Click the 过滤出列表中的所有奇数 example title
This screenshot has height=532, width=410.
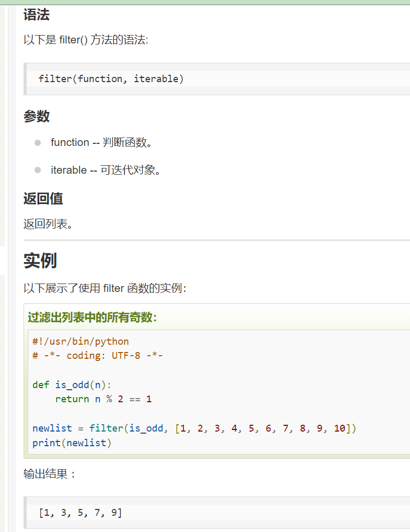[92, 317]
